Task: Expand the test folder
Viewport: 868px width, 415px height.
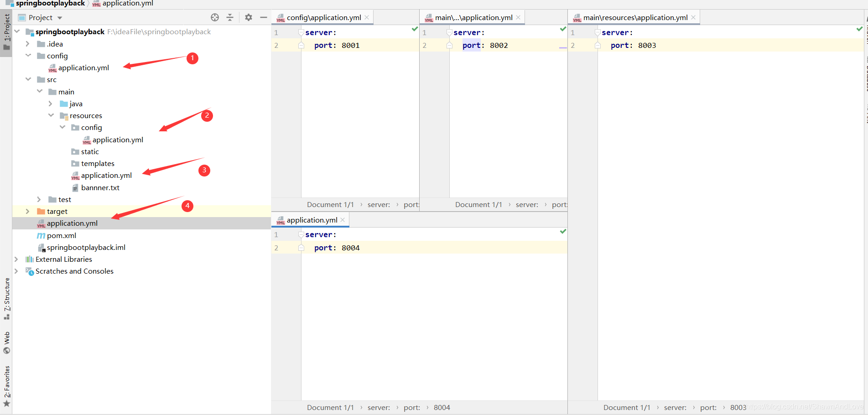Action: (39, 199)
